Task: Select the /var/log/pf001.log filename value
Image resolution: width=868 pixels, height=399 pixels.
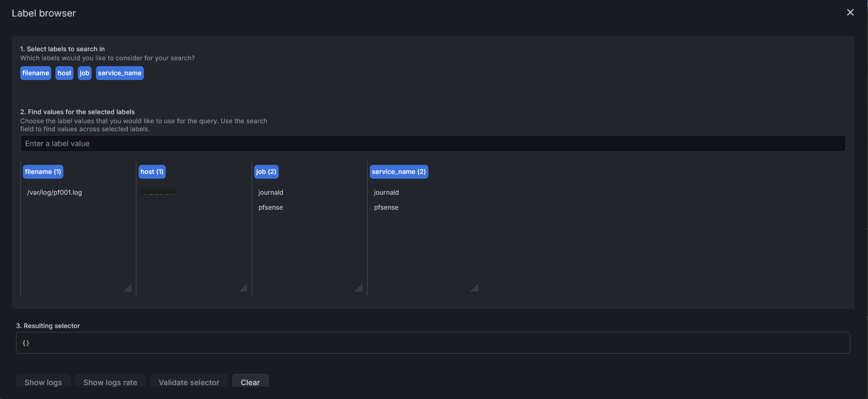Action: pyautogui.click(x=54, y=193)
